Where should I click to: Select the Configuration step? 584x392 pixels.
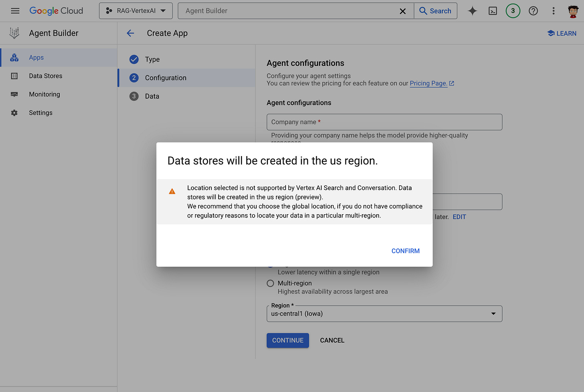click(x=187, y=78)
